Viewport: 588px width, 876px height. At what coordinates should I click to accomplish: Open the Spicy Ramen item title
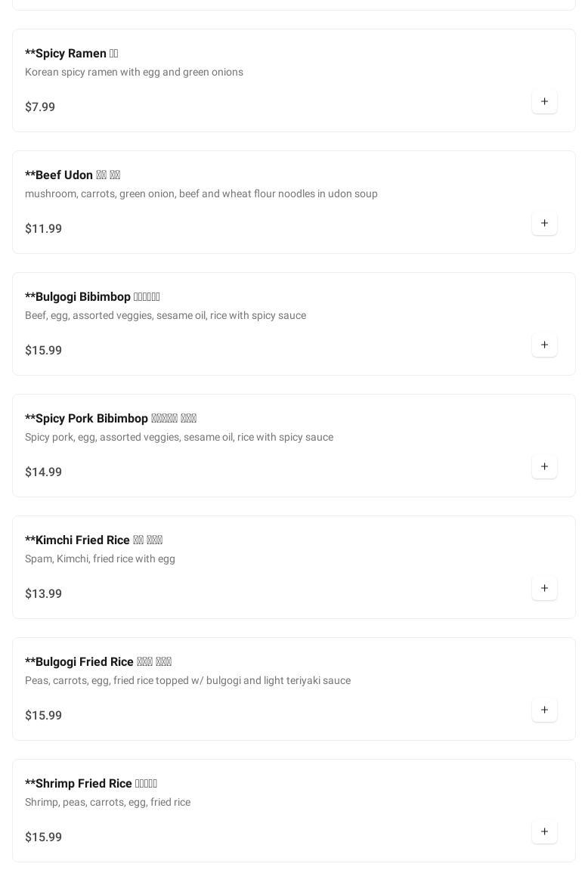(72, 54)
